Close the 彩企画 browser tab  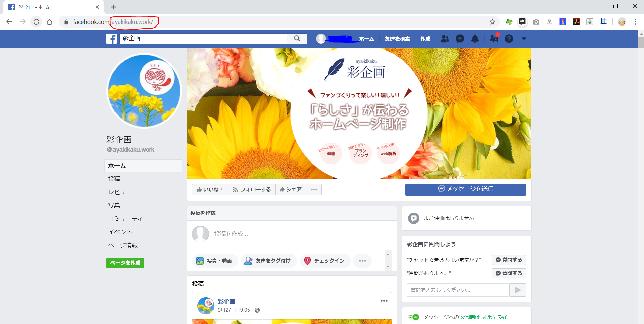point(97,7)
